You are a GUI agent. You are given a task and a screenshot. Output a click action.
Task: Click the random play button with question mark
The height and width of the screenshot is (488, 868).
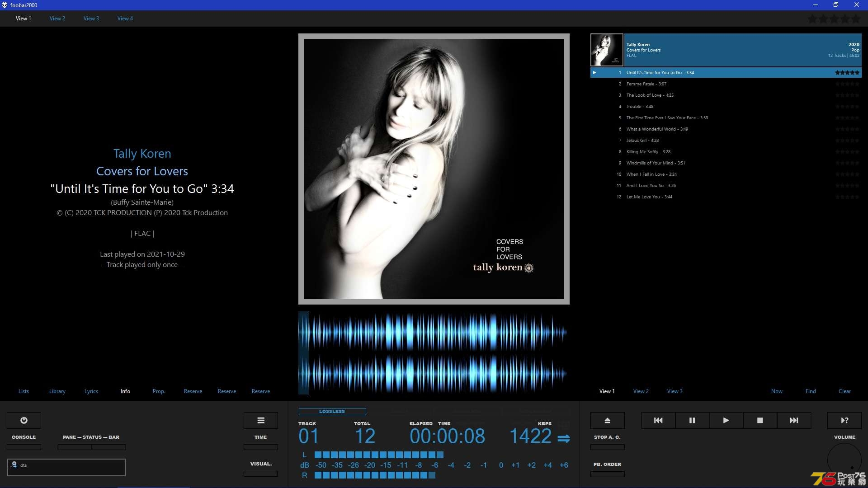(x=844, y=420)
